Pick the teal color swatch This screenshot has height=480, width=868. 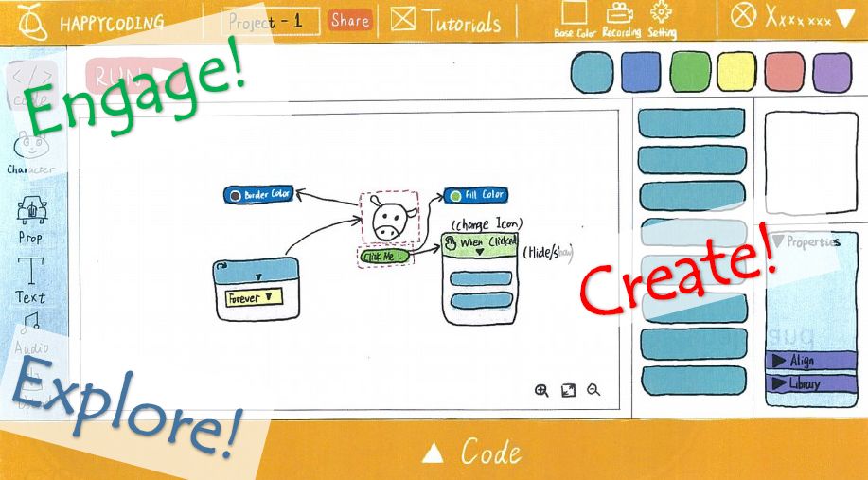tap(593, 72)
